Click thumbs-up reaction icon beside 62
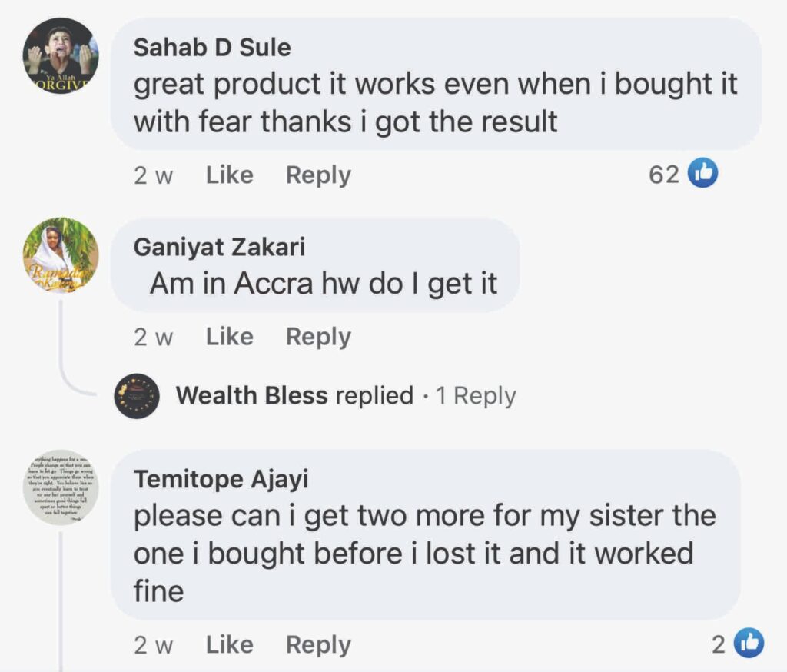Screen dimensions: 787x672 tap(702, 175)
